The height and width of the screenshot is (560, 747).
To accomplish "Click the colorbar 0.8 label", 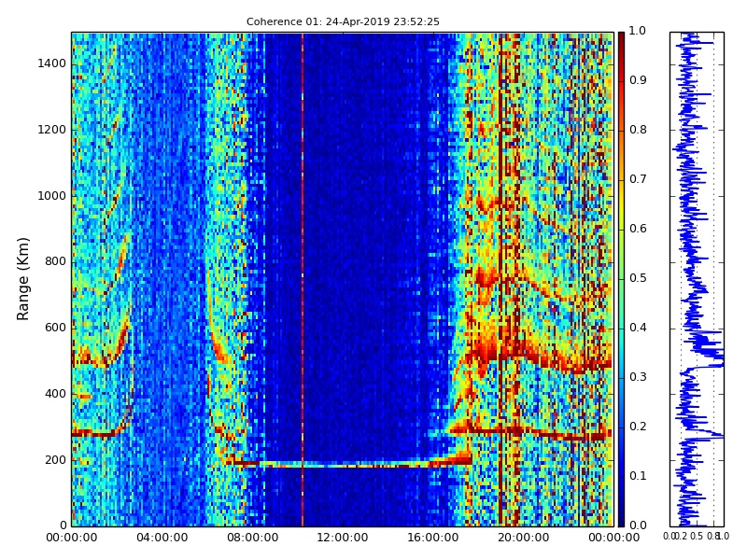I will 638,130.
